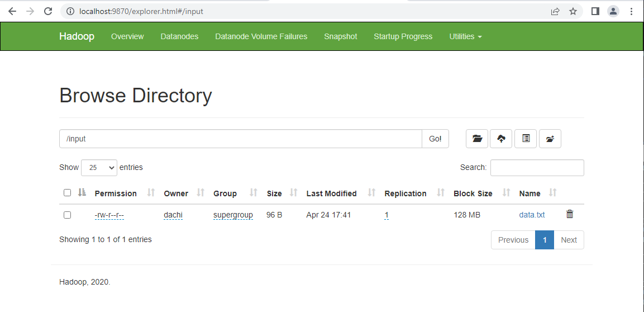The image size is (644, 312).
Task: Click the cut and paste list icon
Action: [x=526, y=139]
